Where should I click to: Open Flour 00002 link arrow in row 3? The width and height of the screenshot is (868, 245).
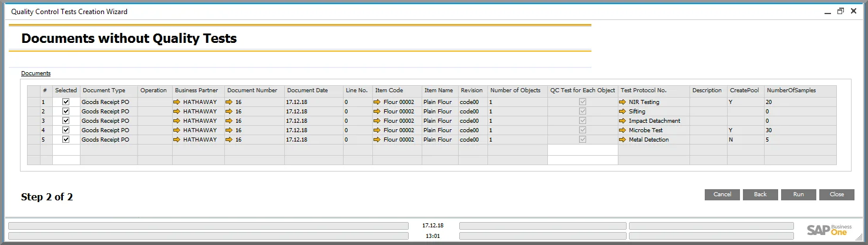377,120
